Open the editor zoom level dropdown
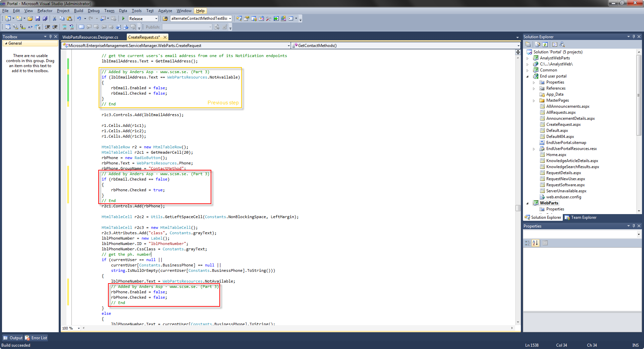The image size is (644, 349). (x=79, y=328)
